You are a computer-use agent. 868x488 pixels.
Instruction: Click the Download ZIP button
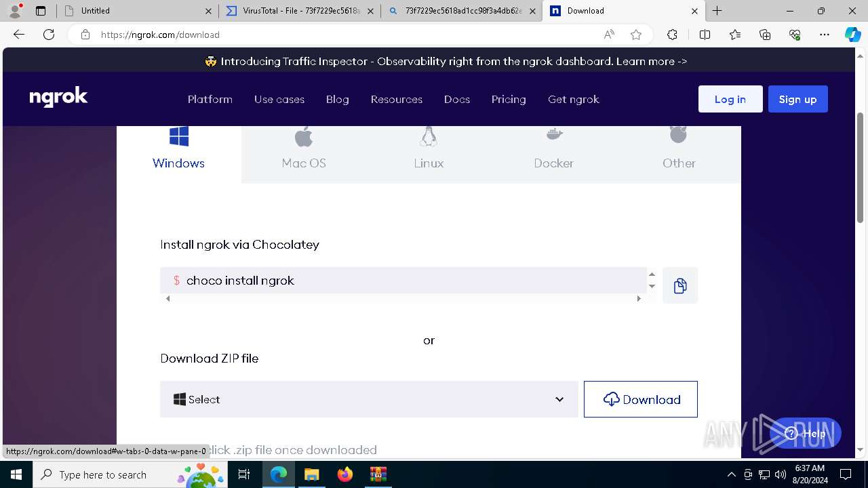point(640,399)
